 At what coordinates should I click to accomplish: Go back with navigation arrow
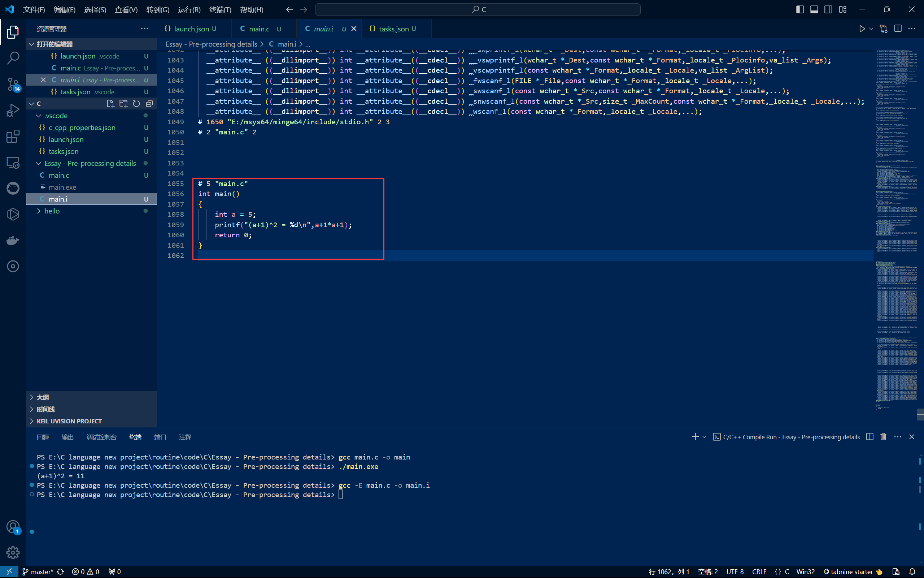tap(289, 9)
